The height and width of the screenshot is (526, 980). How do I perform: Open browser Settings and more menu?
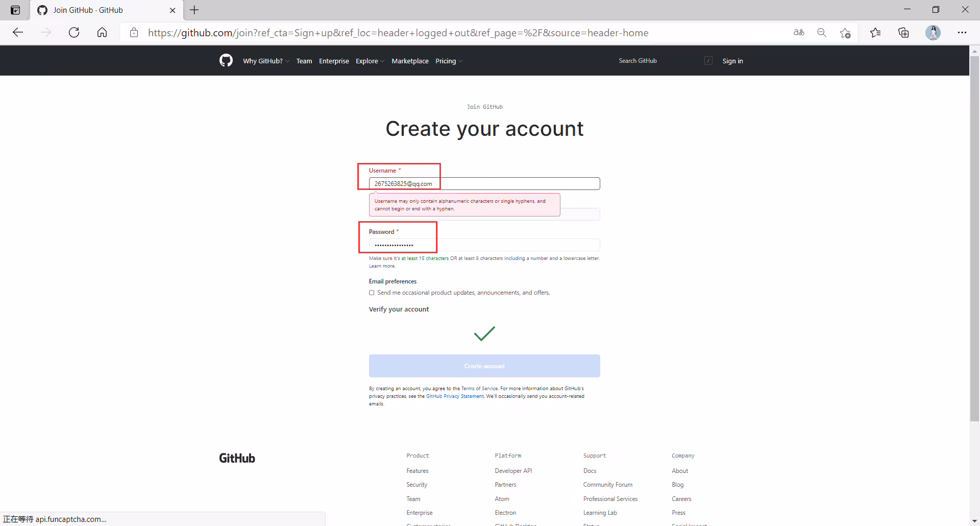tap(962, 33)
